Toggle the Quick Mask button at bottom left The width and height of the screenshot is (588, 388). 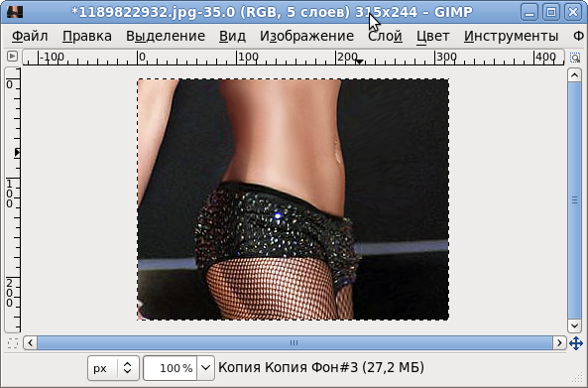[12, 343]
